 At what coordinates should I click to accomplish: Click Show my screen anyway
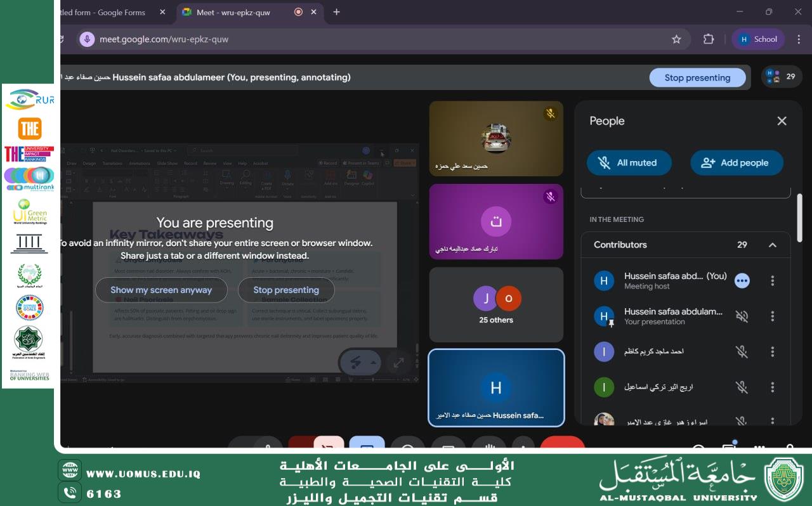coord(161,290)
